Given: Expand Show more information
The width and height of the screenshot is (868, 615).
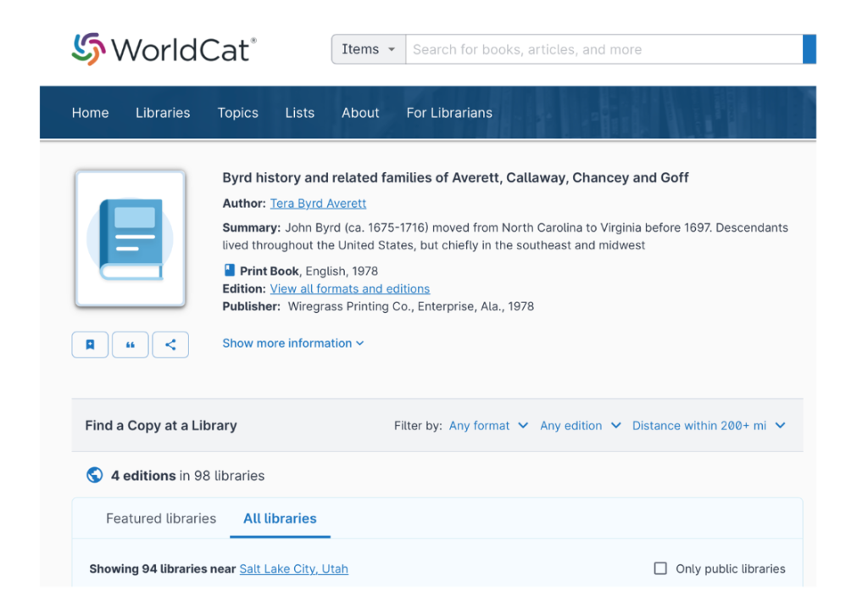Looking at the screenshot, I should coord(292,344).
